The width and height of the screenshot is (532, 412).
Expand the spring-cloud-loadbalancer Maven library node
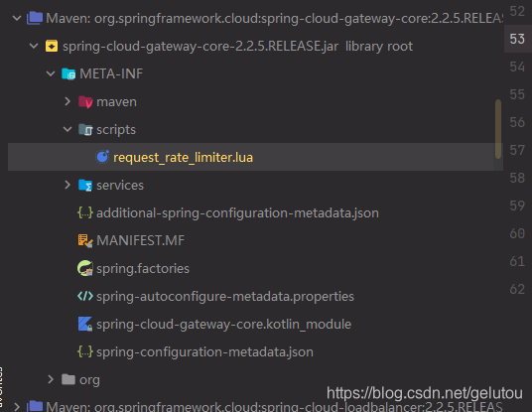17,406
